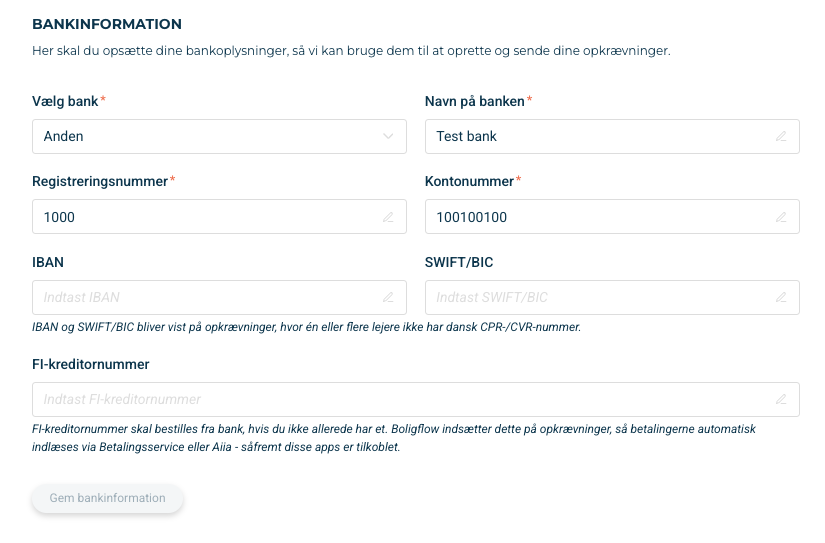The image size is (825, 543).
Task: Click the edit pencil icon in Registreringsnummer field
Action: click(388, 217)
